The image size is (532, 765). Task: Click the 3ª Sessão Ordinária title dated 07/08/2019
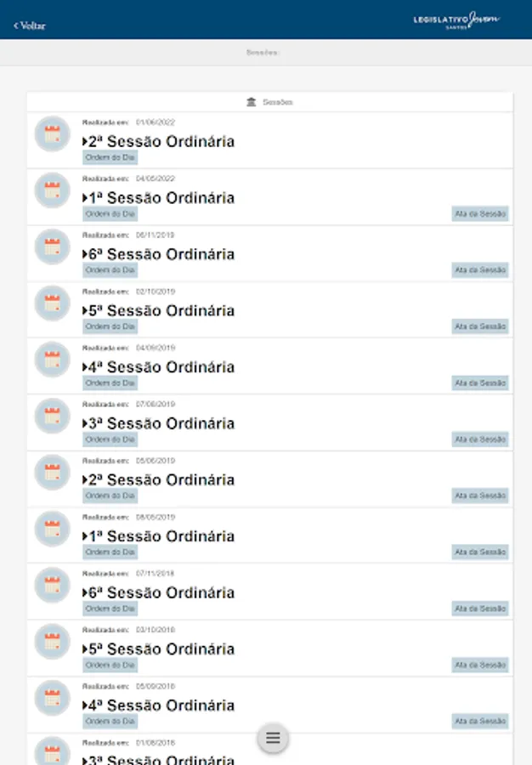[x=161, y=423]
